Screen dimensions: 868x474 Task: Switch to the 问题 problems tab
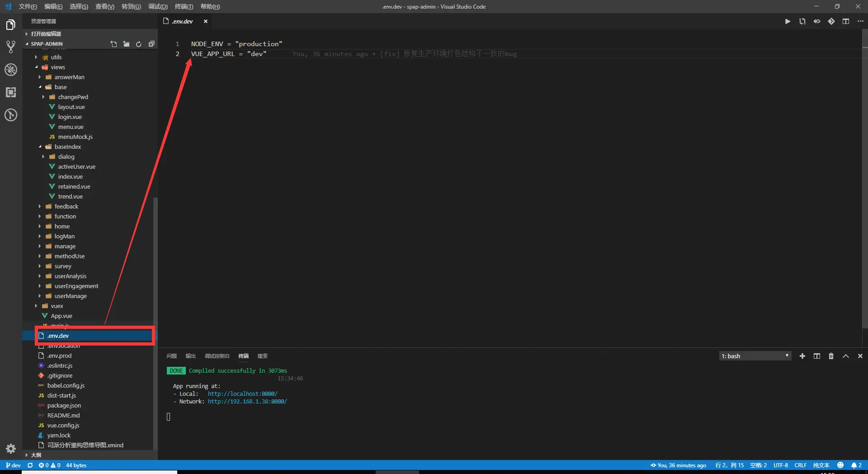tap(172, 356)
